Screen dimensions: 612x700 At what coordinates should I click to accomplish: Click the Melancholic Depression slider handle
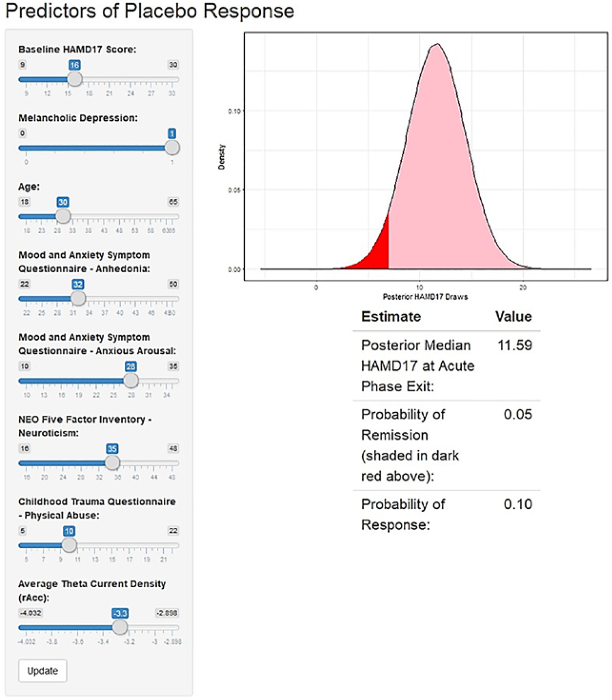click(172, 148)
